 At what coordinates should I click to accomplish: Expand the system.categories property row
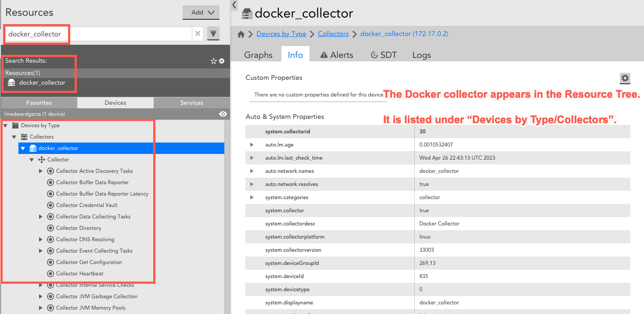252,197
